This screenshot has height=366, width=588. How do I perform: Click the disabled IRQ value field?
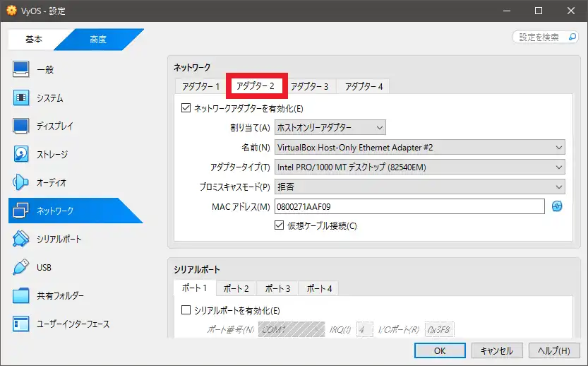click(x=364, y=329)
